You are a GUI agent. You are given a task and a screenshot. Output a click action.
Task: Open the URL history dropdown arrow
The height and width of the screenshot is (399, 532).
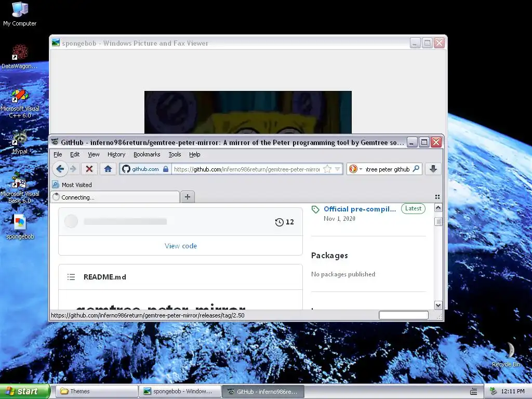[338, 169]
